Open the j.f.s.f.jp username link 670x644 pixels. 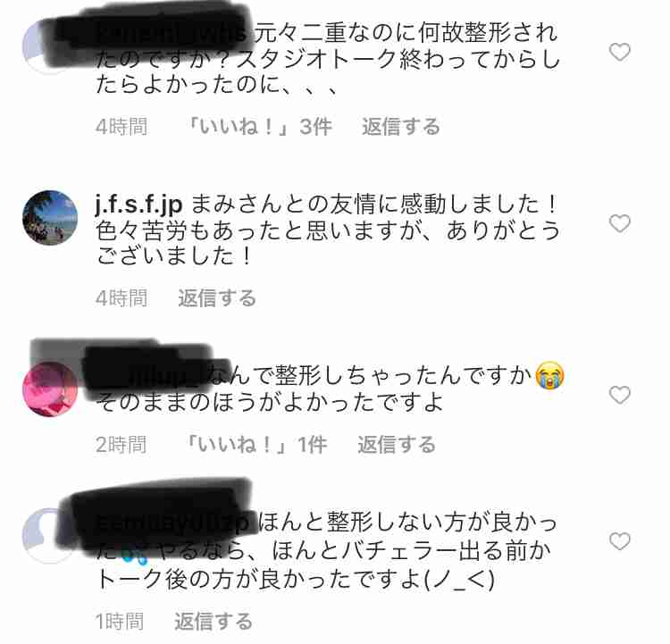[x=138, y=205]
